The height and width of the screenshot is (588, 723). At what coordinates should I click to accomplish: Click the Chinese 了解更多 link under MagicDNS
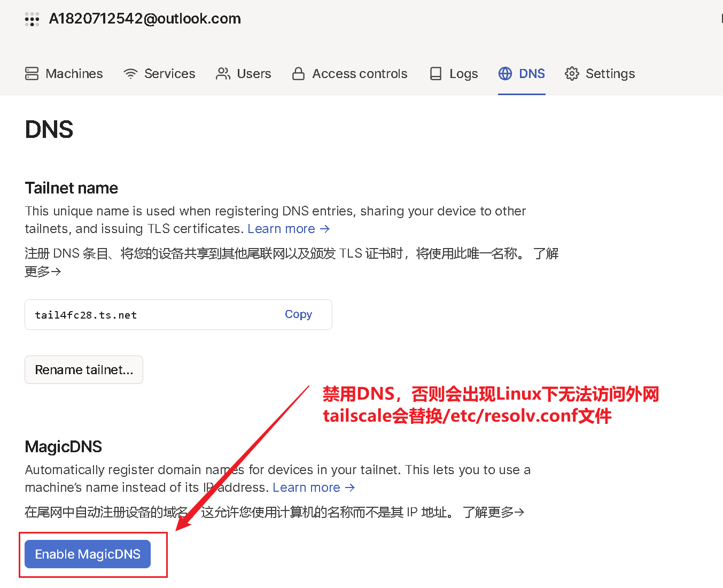pos(493,512)
